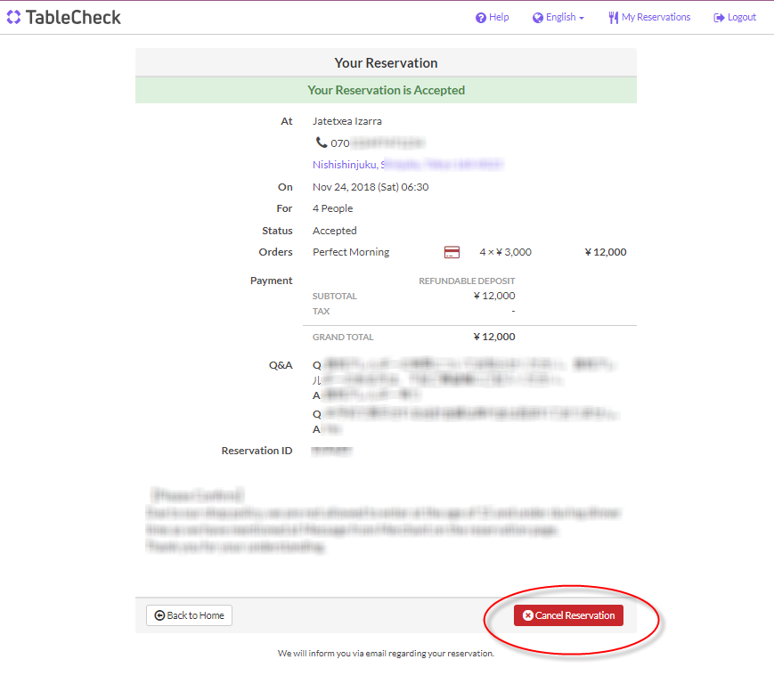This screenshot has width=774, height=700.
Task: Click the TableCheck logo icon
Action: 13,17
